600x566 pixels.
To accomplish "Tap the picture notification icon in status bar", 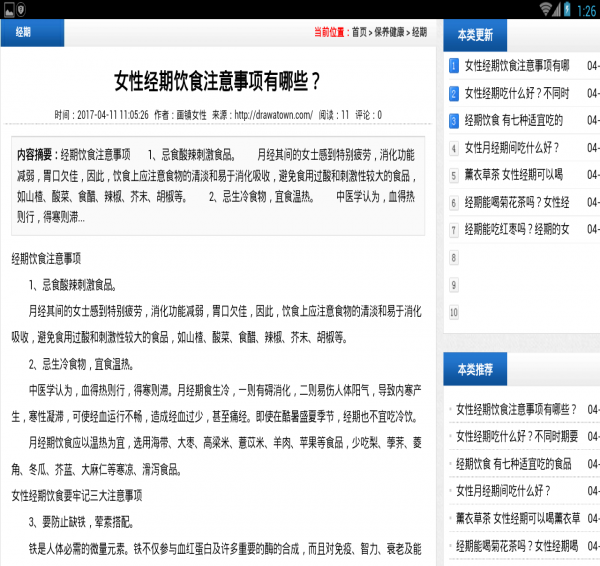I will click(x=8, y=10).
